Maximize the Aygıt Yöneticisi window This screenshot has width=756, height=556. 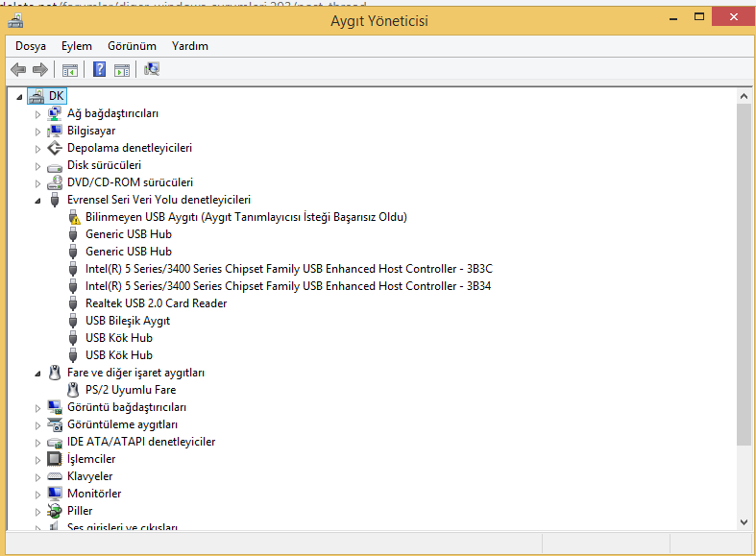[699, 17]
